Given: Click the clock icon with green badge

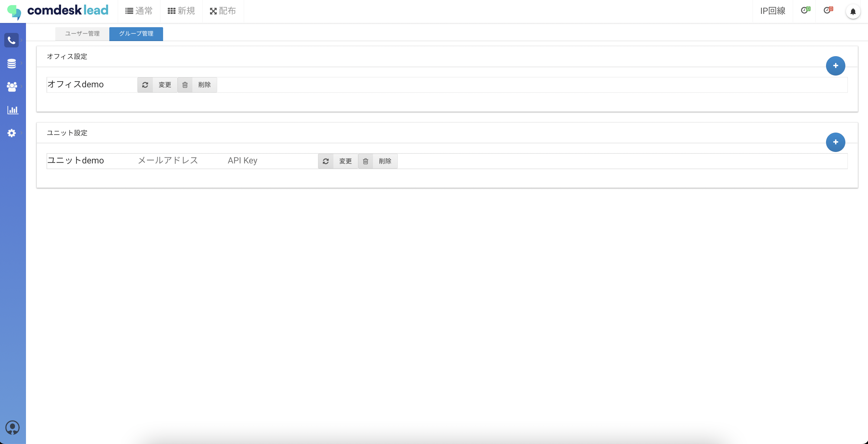Looking at the screenshot, I should pos(805,11).
